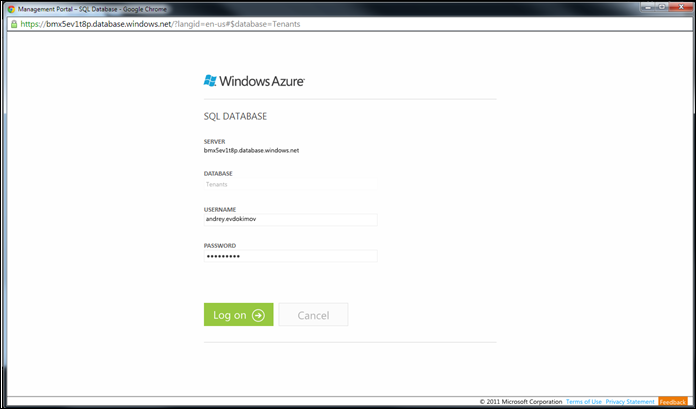Image resolution: width=696 pixels, height=409 pixels.
Task: Open the Privacy Statement link
Action: [630, 401]
